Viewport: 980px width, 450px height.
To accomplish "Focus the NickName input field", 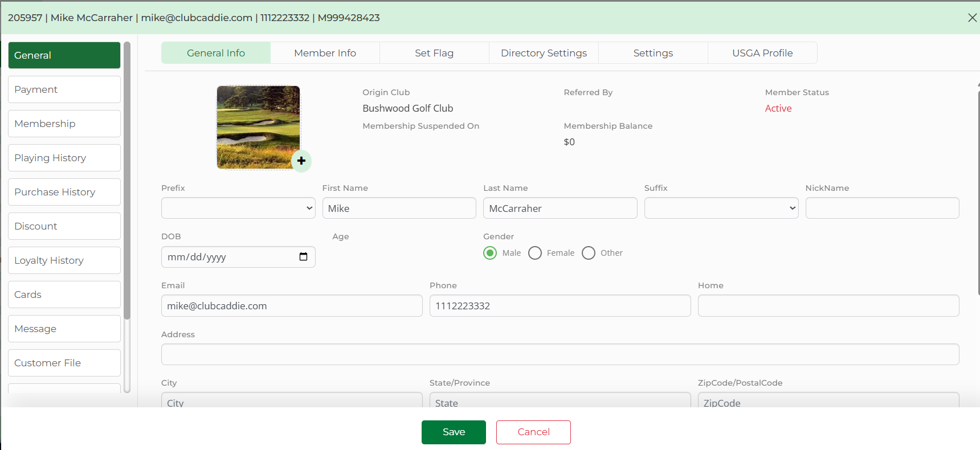I will pyautogui.click(x=882, y=208).
